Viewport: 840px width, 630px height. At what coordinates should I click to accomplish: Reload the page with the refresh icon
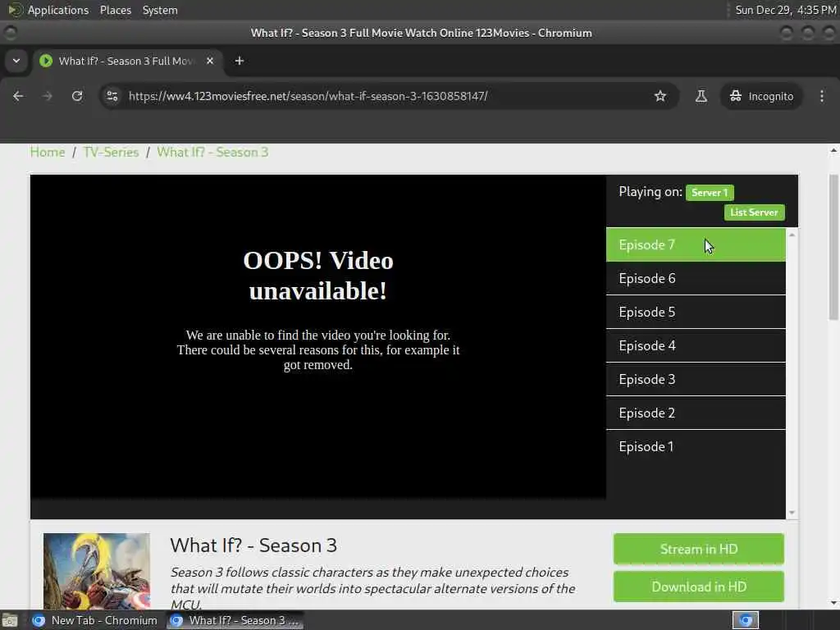coord(77,96)
